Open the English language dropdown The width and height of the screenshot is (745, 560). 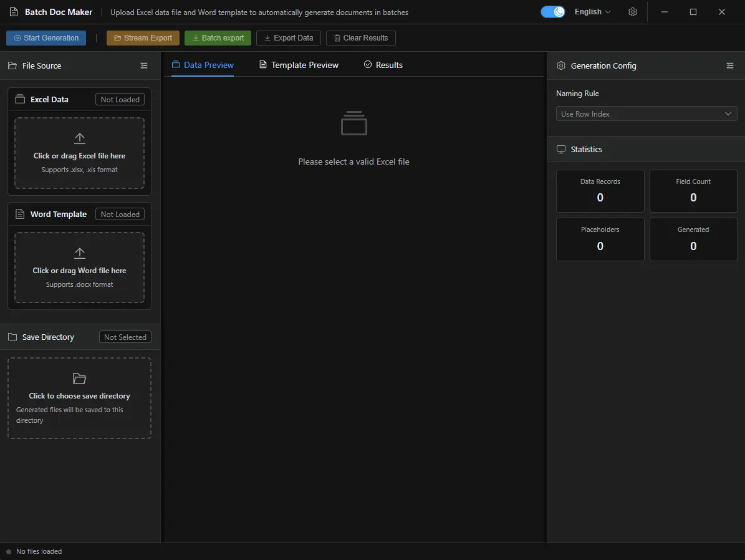tap(592, 12)
